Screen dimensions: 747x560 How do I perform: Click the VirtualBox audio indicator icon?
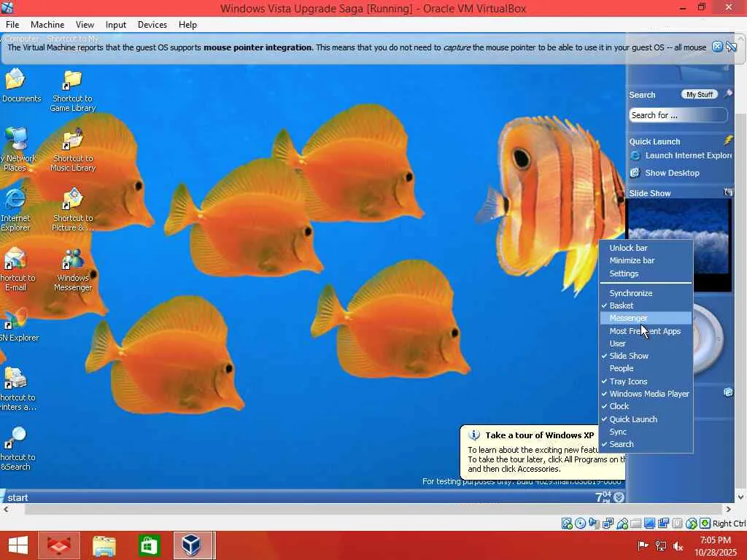pos(594,524)
